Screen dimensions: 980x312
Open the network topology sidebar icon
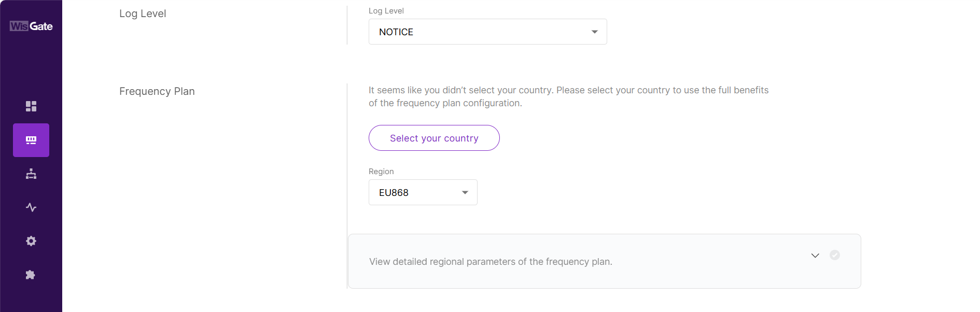pos(31,174)
